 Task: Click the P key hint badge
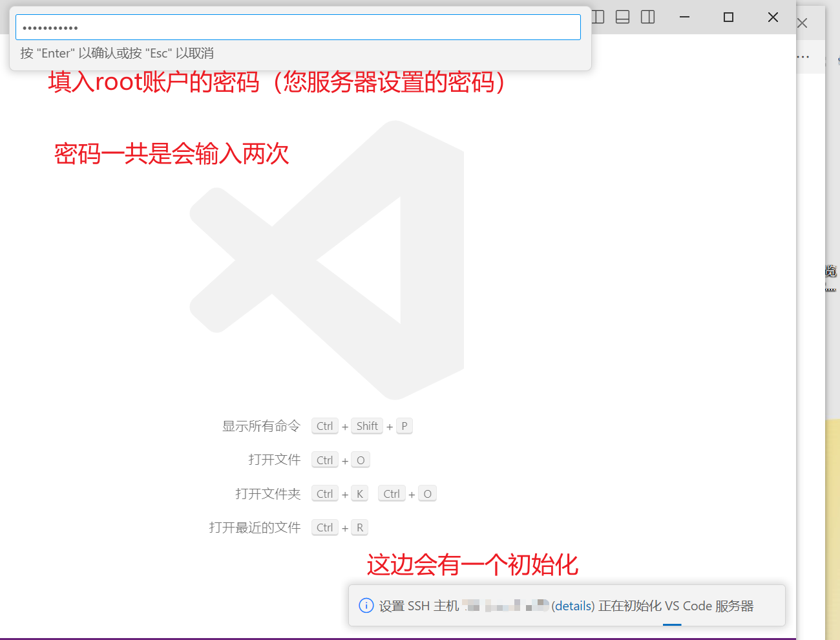click(x=404, y=426)
